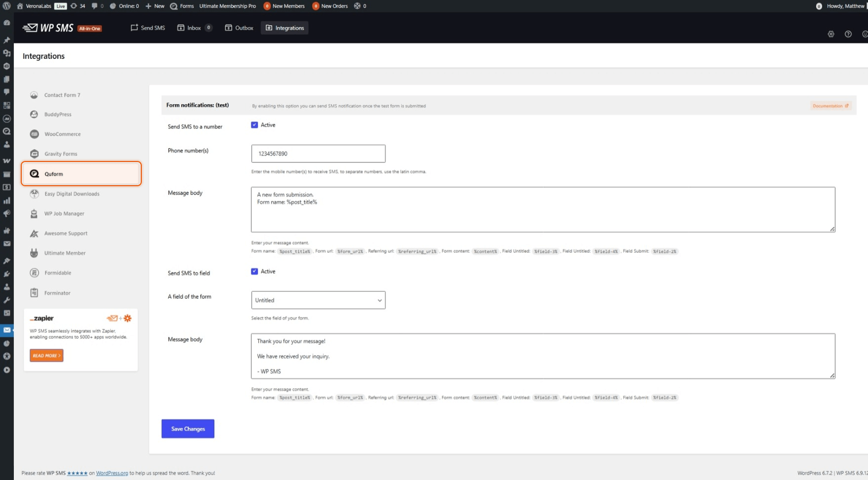Toggle Active for Send SMS to field
868x480 pixels.
254,272
